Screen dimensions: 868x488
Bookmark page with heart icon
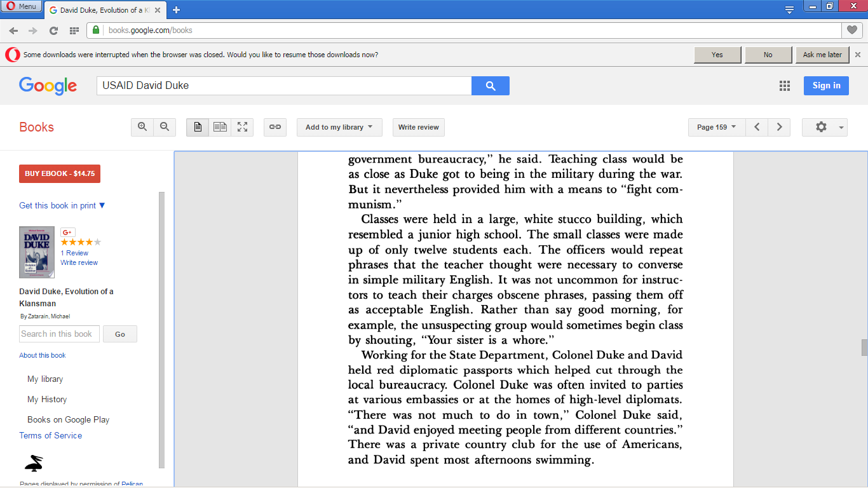point(851,30)
